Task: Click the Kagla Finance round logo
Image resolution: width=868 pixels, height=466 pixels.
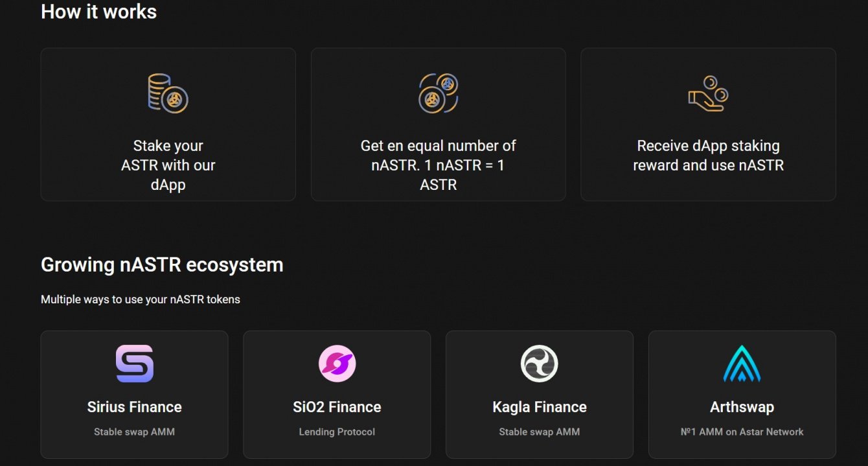Action: click(539, 364)
